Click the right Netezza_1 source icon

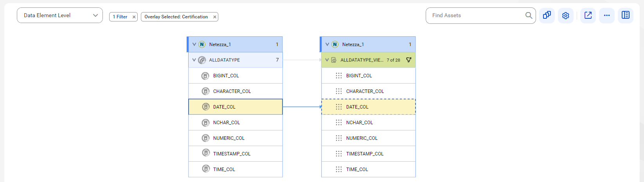[x=335, y=45]
